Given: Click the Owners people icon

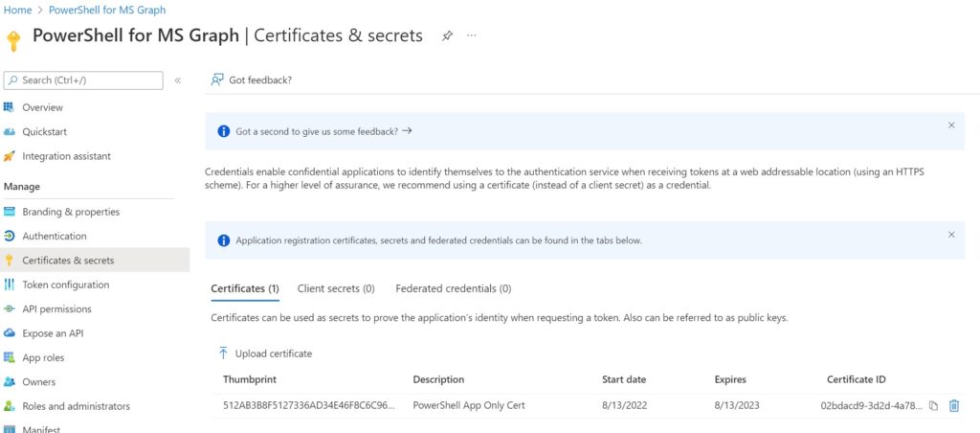Looking at the screenshot, I should [9, 381].
